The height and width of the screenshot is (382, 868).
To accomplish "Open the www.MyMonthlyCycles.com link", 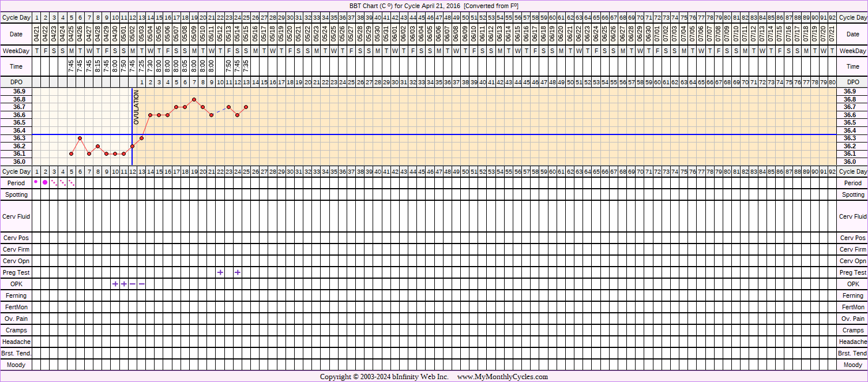I will coord(502,377).
